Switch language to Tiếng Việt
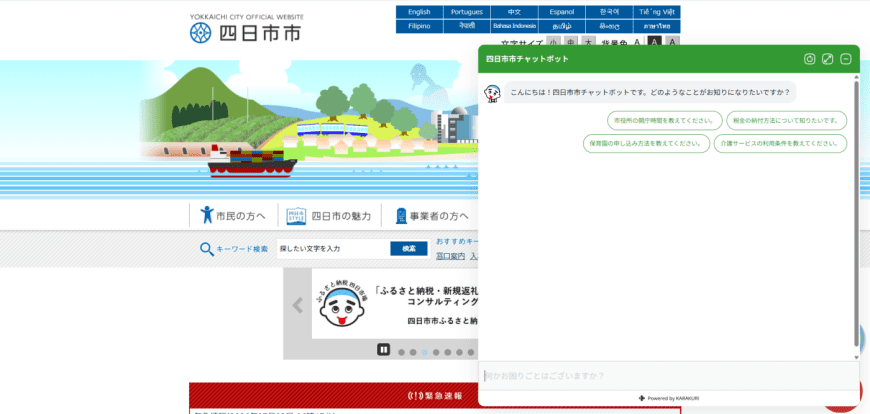 (657, 12)
